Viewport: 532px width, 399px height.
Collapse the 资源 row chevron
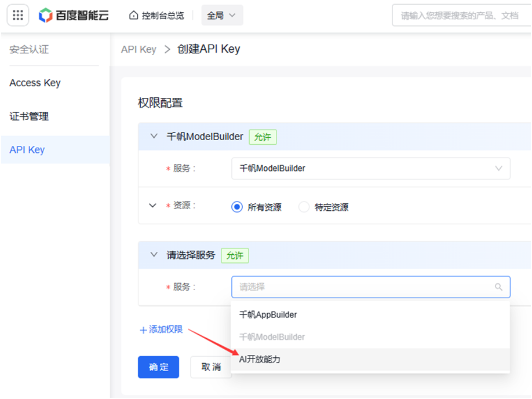click(152, 206)
